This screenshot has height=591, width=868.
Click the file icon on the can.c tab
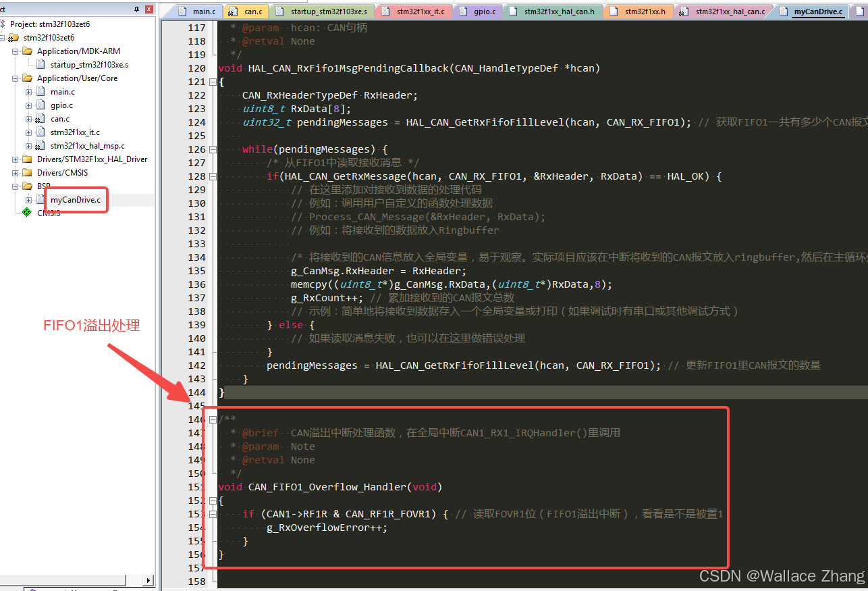[234, 11]
